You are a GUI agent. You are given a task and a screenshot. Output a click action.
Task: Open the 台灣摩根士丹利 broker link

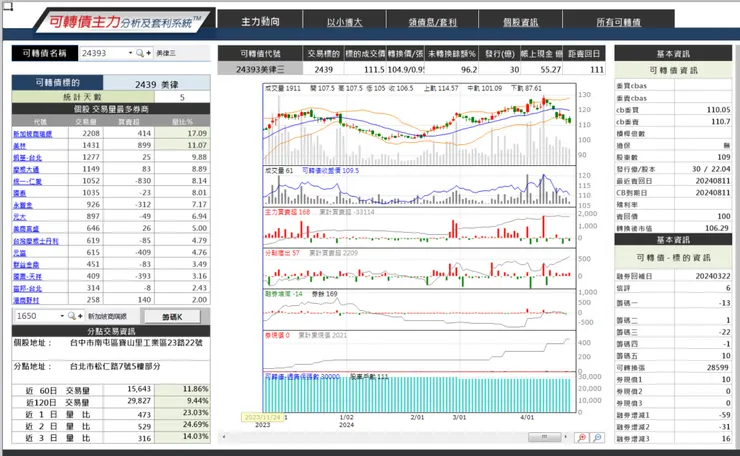coord(36,241)
